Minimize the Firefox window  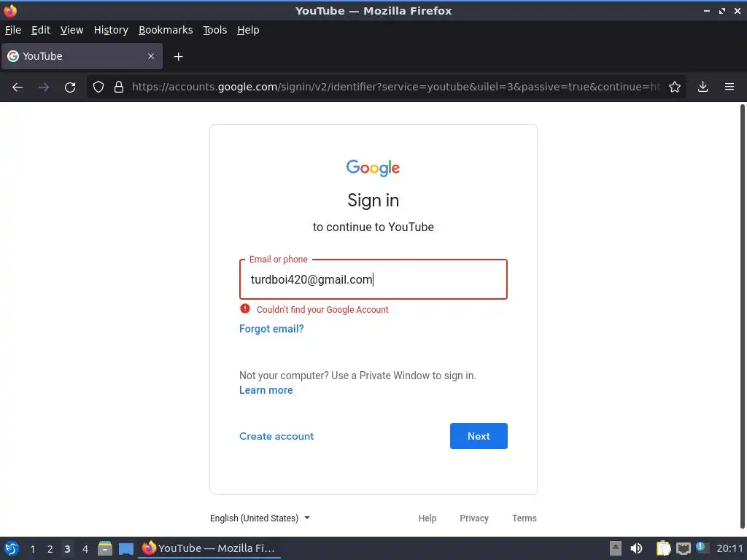coord(707,11)
